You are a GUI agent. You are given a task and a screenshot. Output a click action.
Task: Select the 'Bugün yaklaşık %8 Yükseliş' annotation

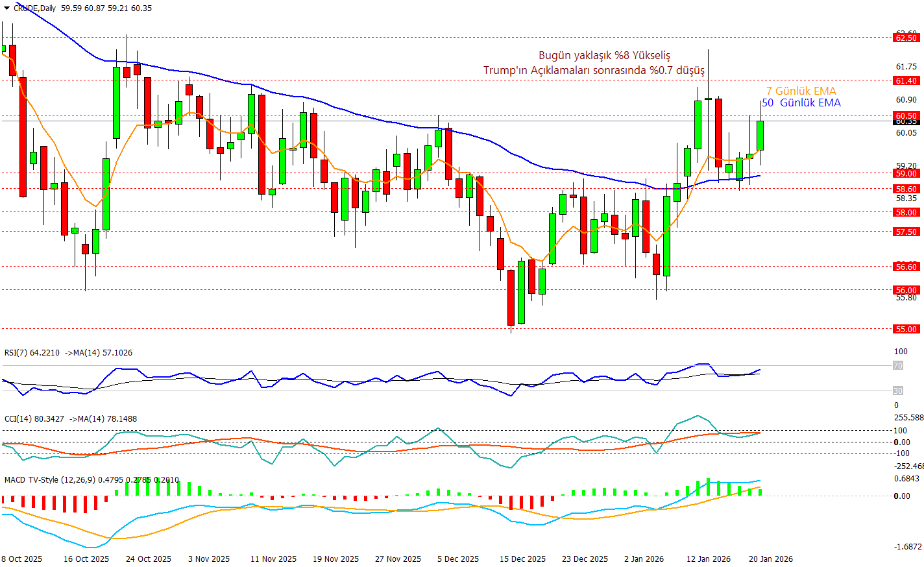[x=604, y=56]
